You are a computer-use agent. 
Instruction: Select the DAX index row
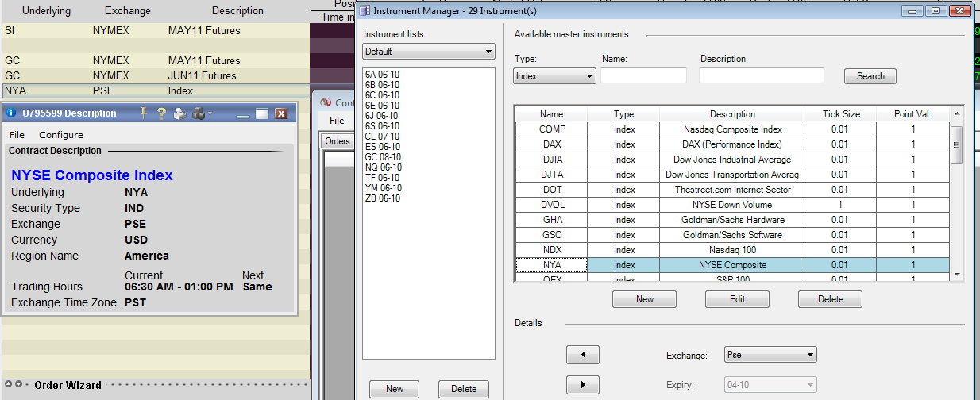tap(732, 144)
